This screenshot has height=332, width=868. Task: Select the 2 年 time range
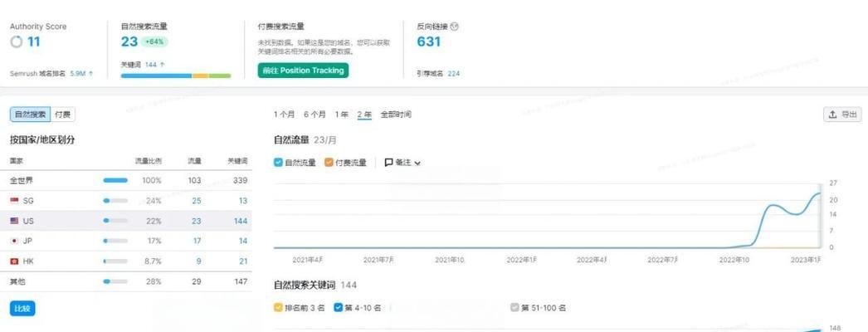(364, 115)
